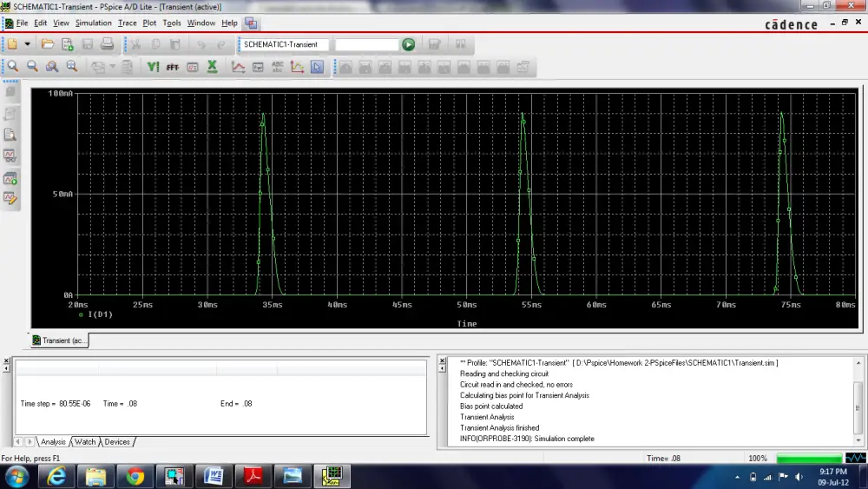Click the Zoom Out magnifier icon
868x489 pixels.
tap(33, 67)
